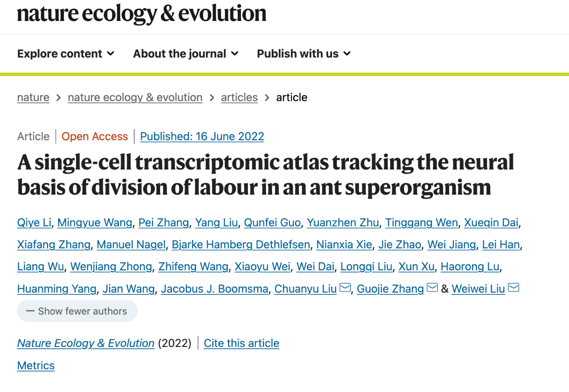Click italic Nature Ecology & Evolution journal link
569x392 pixels.
click(x=86, y=343)
